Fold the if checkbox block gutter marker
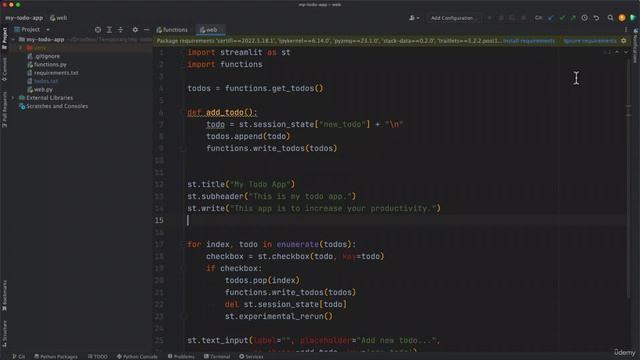Screen dimensions: 640x360 click(183, 269)
